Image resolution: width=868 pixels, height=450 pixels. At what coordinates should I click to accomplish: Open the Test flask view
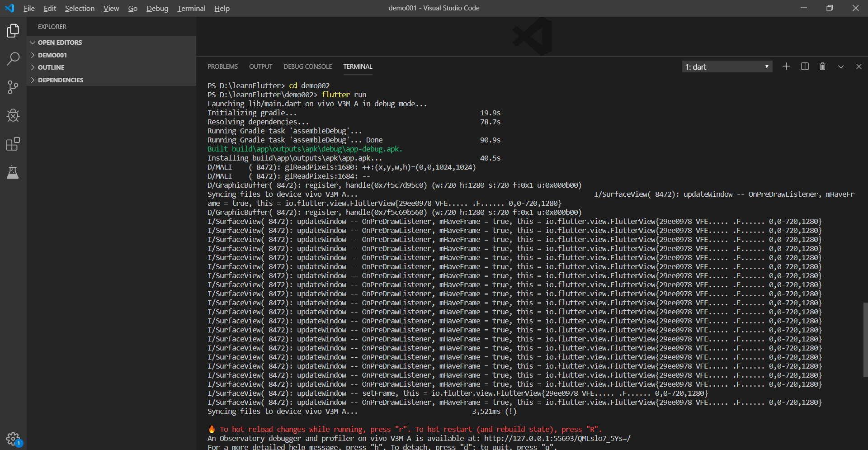(x=13, y=172)
